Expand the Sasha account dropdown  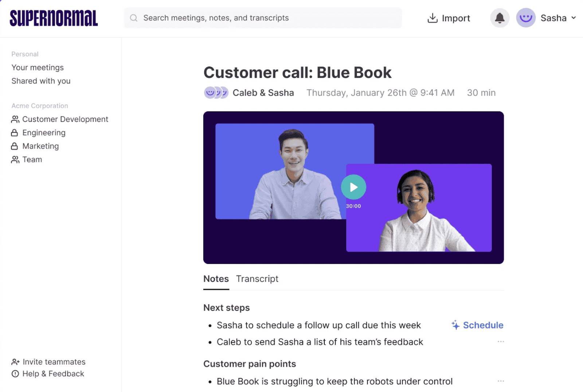[574, 18]
